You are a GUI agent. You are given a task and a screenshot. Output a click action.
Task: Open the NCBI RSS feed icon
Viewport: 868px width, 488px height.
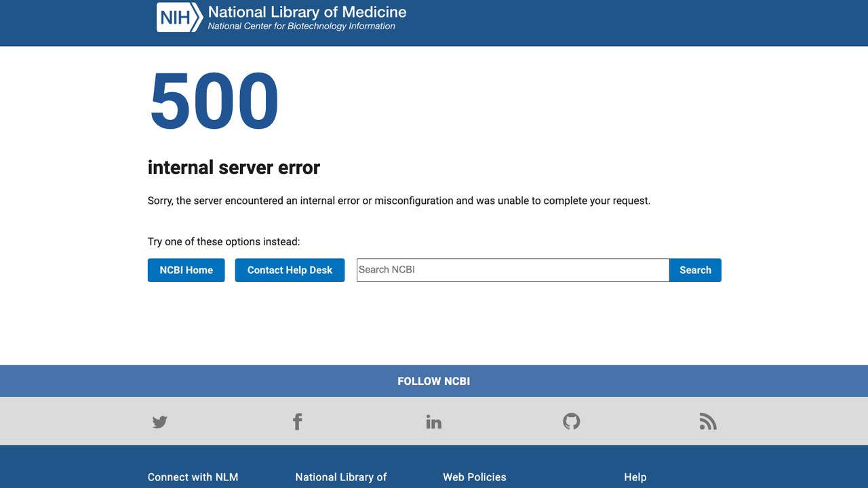[x=708, y=422]
